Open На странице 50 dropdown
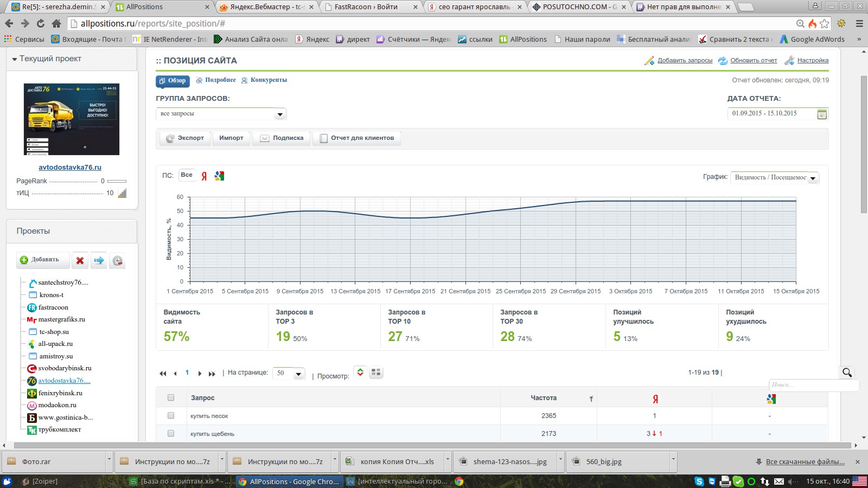The height and width of the screenshot is (488, 868). point(289,373)
